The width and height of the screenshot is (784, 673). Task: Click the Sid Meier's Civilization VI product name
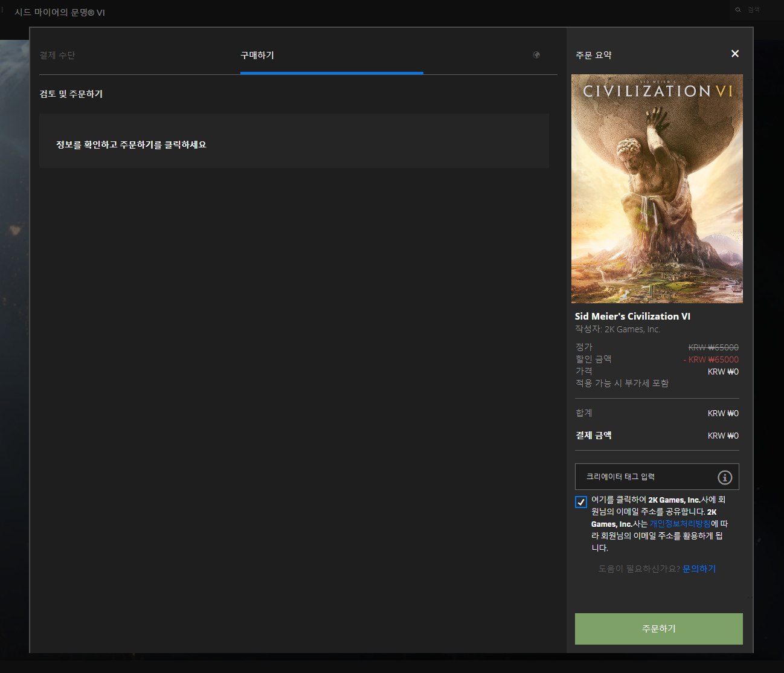[x=632, y=316]
